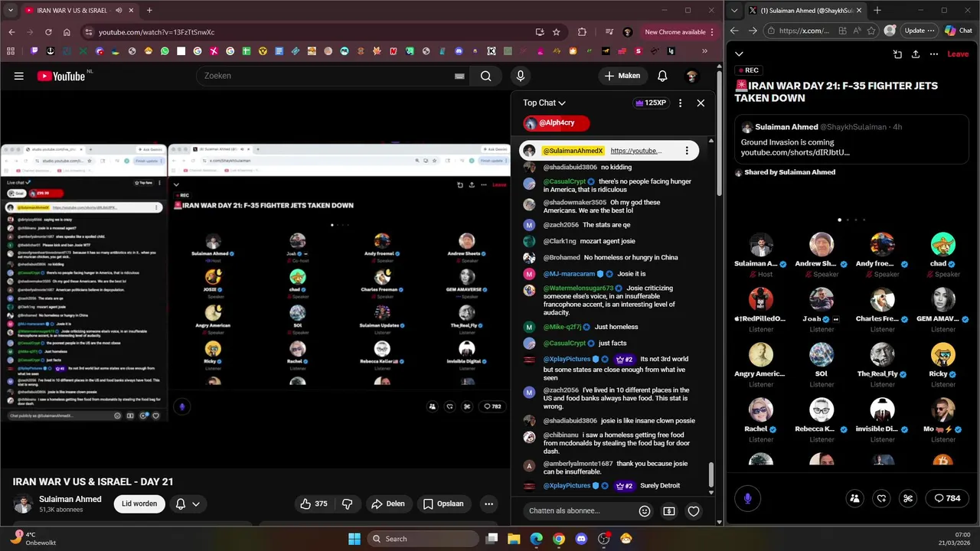
Task: Click the Sulaiman Ahmed channel name
Action: (x=70, y=499)
